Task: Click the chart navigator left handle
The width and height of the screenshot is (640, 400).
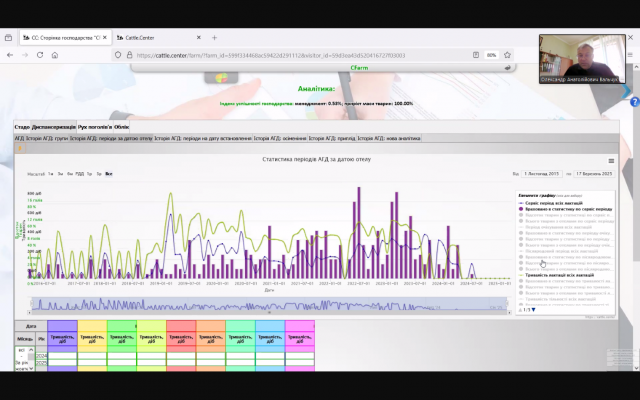Action: [x=32, y=303]
